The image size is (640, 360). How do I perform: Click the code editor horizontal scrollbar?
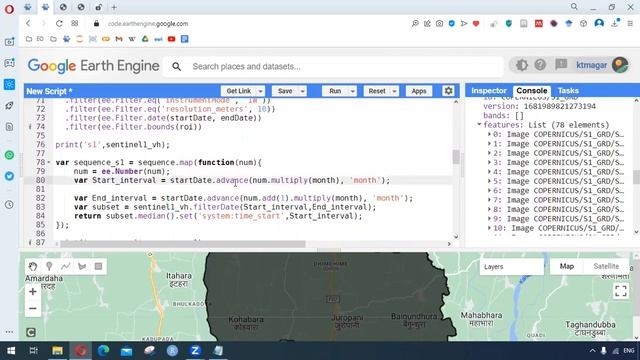(x=183, y=244)
